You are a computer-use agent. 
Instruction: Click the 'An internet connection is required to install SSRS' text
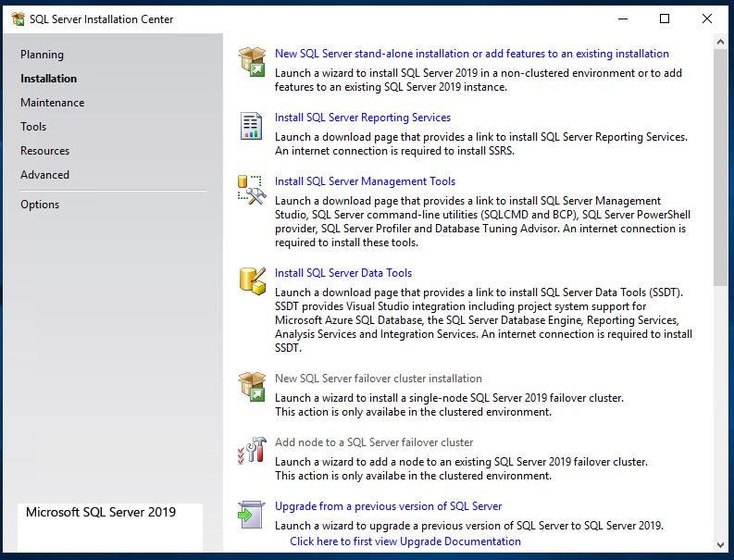click(x=394, y=151)
